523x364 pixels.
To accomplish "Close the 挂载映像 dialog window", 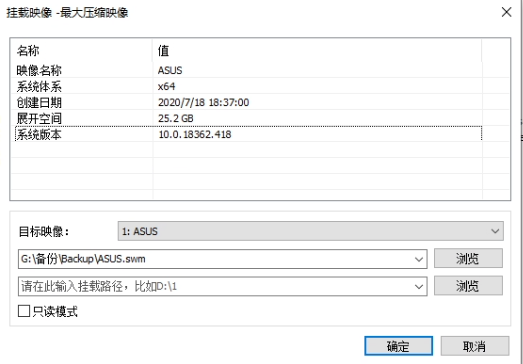I will tap(506, 12).
